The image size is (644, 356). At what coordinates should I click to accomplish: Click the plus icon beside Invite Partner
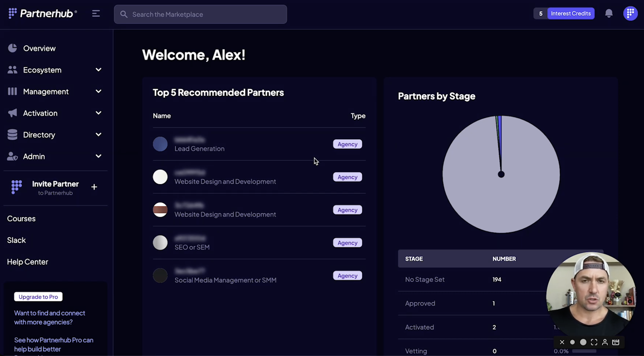[94, 187]
